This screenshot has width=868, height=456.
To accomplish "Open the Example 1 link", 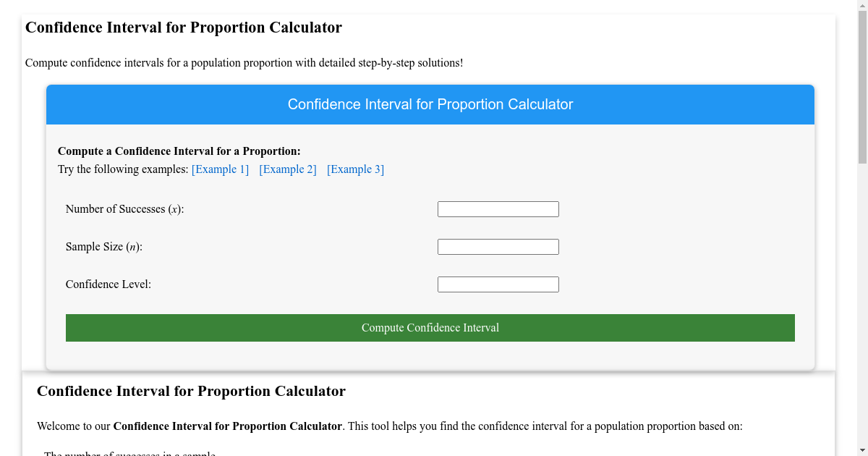I will click(220, 169).
